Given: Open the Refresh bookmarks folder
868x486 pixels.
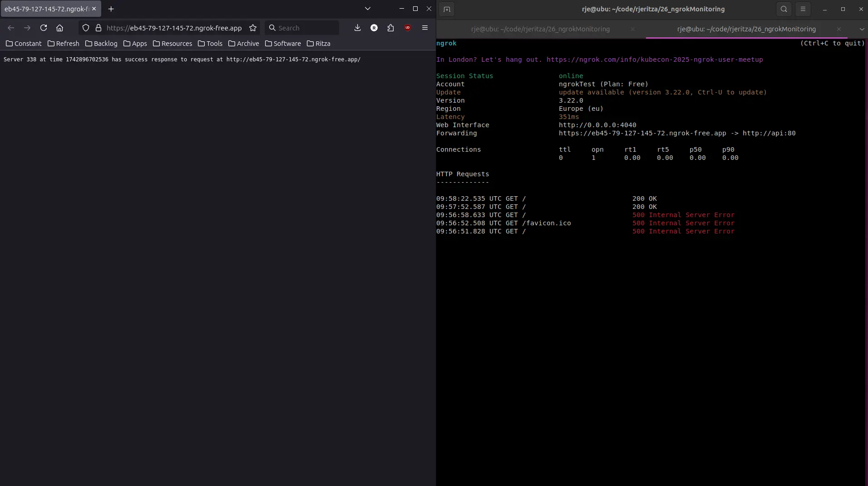Looking at the screenshot, I should tap(64, 44).
